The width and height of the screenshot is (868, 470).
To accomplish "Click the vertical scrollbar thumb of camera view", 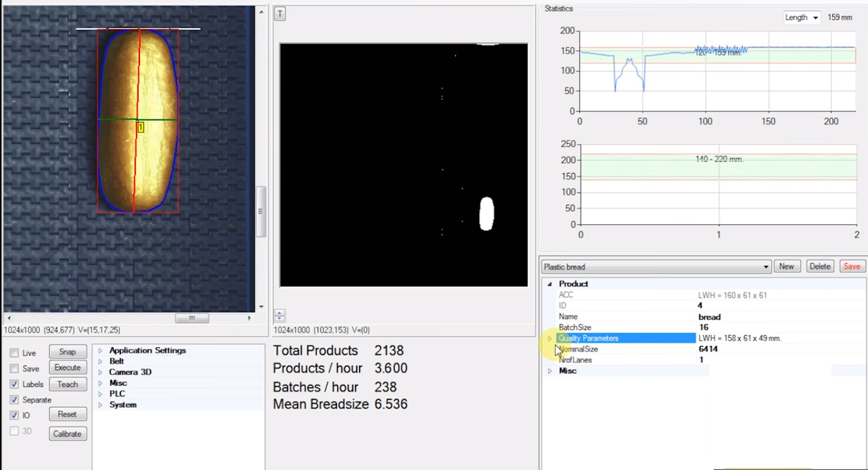I will pos(261,211).
